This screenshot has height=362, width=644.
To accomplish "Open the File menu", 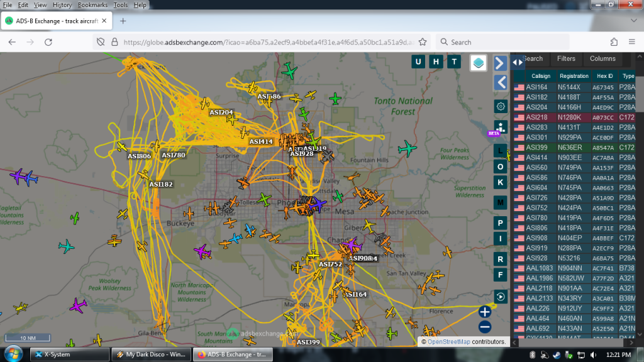I will [8, 5].
